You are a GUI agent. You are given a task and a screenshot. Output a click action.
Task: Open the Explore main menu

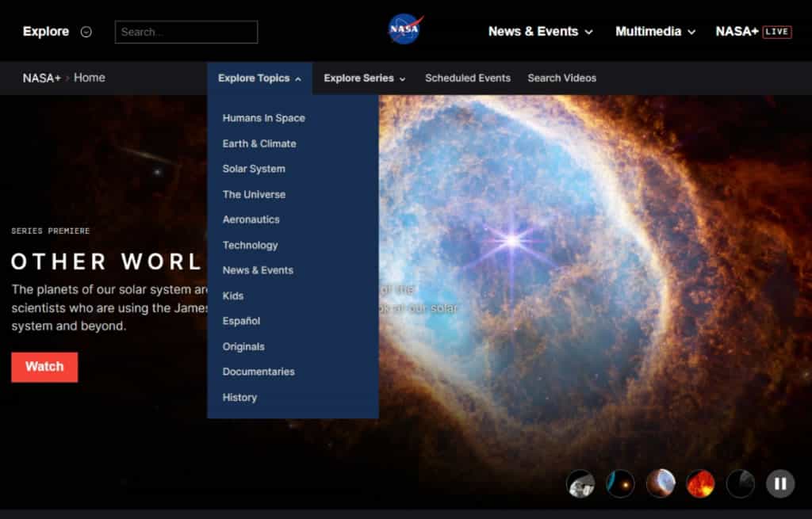(45, 32)
